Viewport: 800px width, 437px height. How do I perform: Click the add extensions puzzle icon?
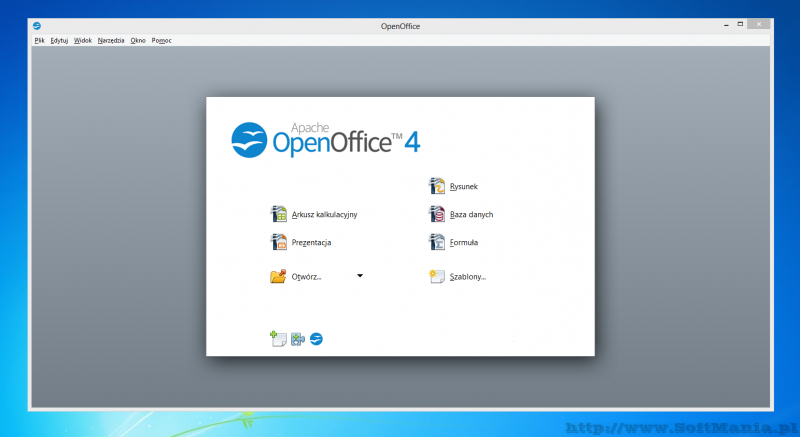[x=298, y=339]
